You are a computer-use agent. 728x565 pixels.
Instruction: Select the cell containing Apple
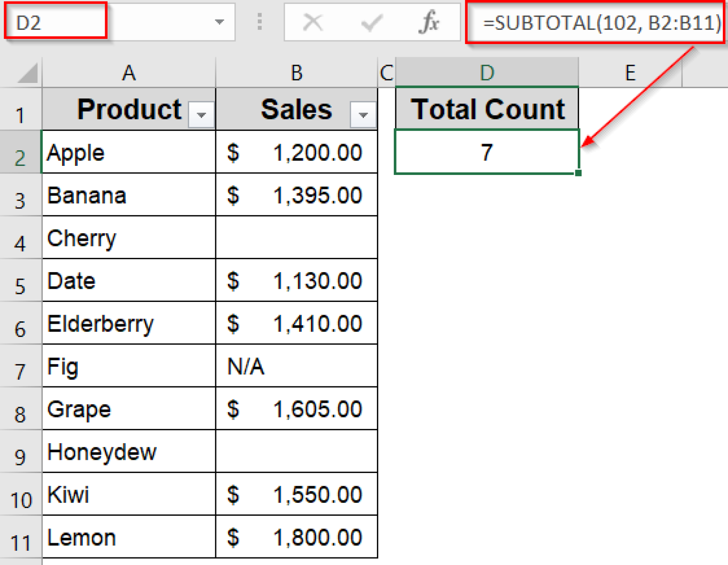(128, 152)
